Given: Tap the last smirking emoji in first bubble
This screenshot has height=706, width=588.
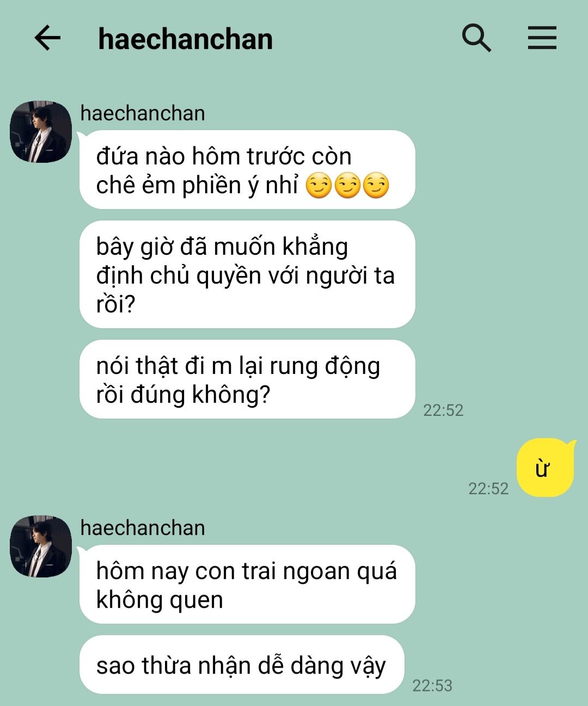Looking at the screenshot, I should click(376, 186).
